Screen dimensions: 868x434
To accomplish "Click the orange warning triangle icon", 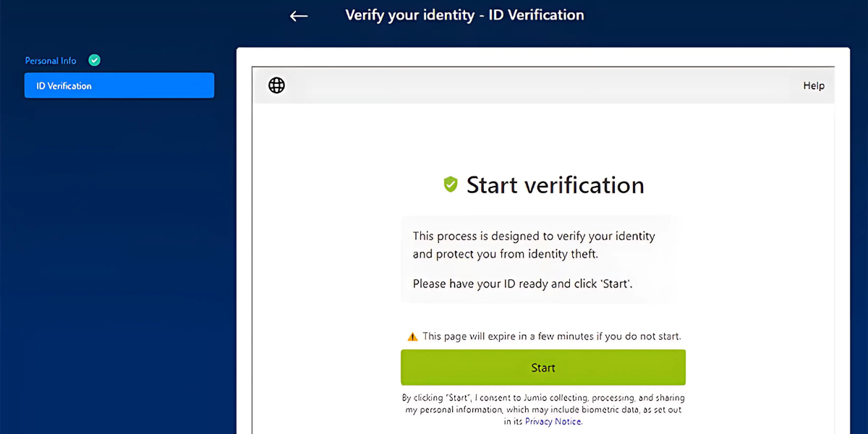I will point(412,336).
